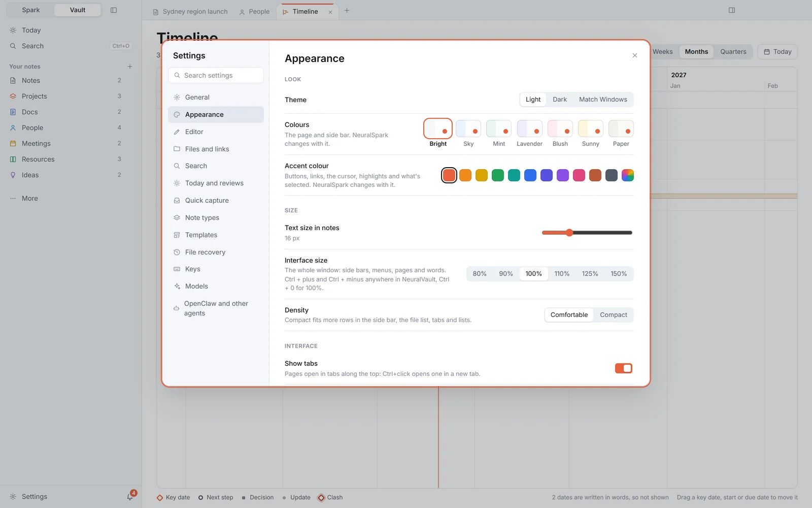Click the plus icon next to Your notes

(x=130, y=67)
